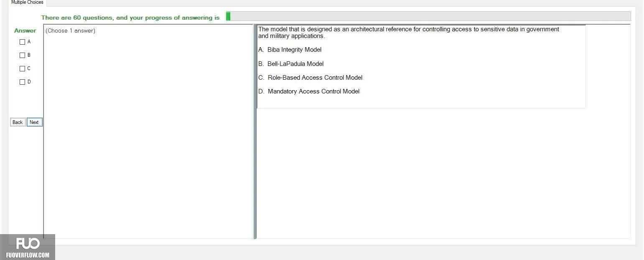The image size is (644, 260).
Task: Click the question text about government applications
Action: [x=409, y=33]
